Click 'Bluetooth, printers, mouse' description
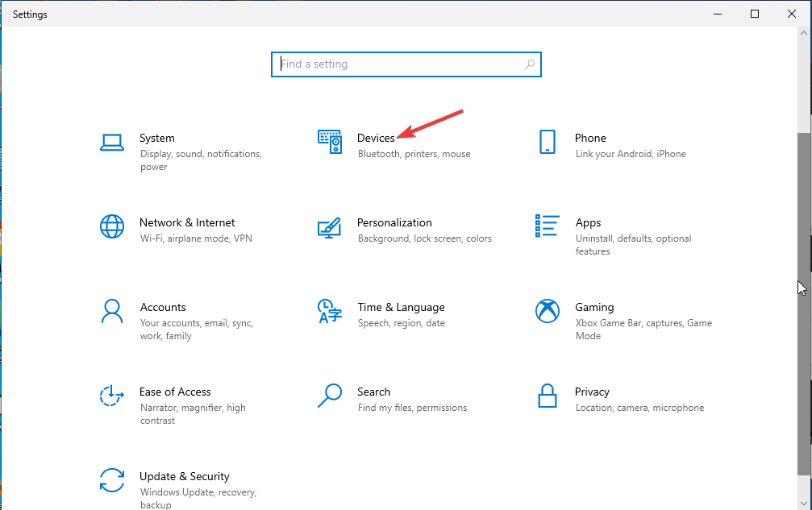The height and width of the screenshot is (510, 812). coord(414,154)
